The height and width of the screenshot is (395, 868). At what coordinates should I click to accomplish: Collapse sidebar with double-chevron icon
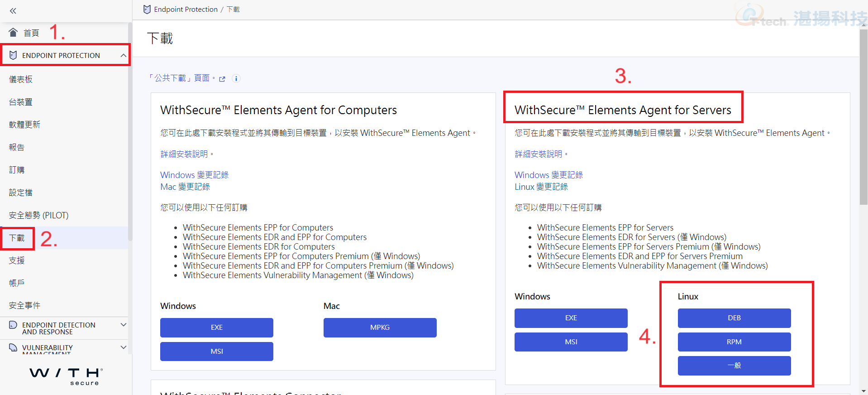[x=13, y=11]
